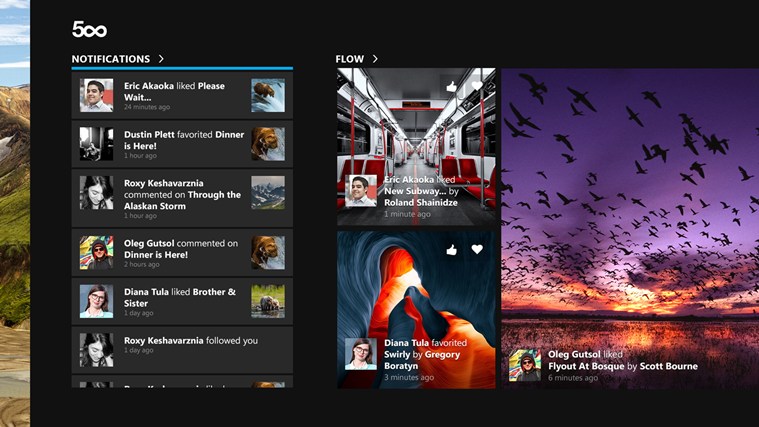Viewport: 759px width, 427px height.
Task: Open bear thumbnail in Eric Akaoka's notification
Action: (x=268, y=95)
